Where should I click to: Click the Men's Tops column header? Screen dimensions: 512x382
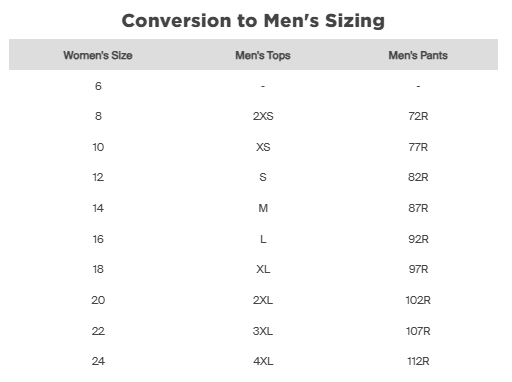[263, 55]
